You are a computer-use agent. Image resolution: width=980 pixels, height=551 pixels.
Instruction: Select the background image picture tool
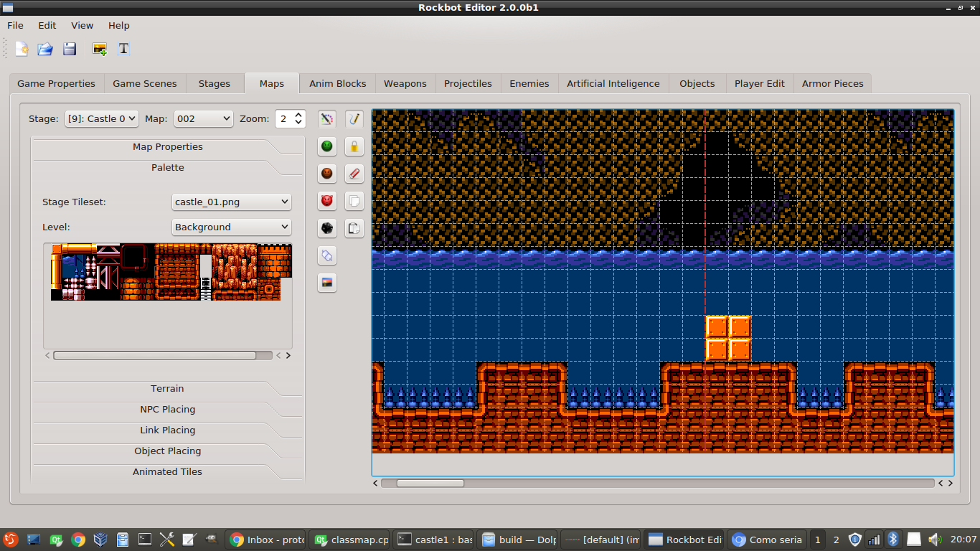[x=327, y=283]
